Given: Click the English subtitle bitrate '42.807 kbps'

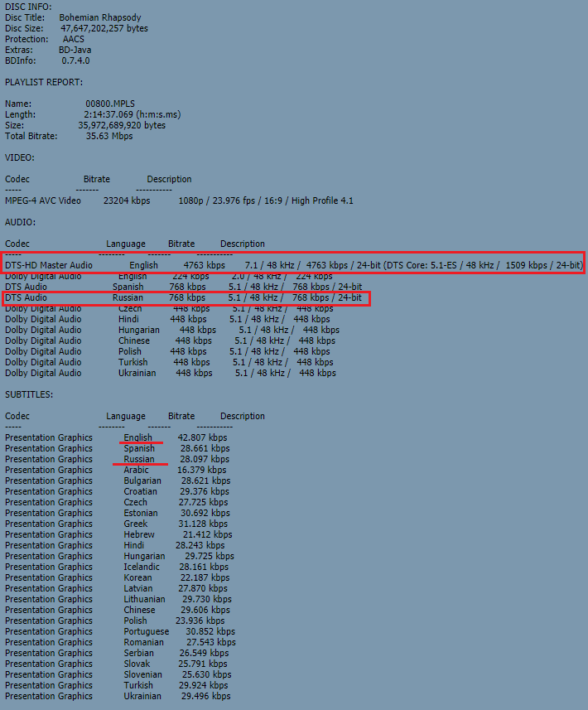Looking at the screenshot, I should (x=202, y=438).
